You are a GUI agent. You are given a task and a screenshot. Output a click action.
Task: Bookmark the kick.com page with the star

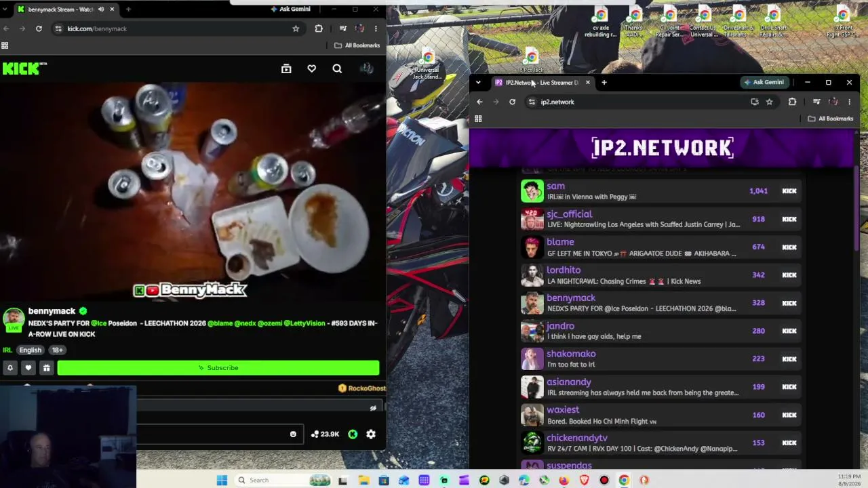click(x=296, y=28)
